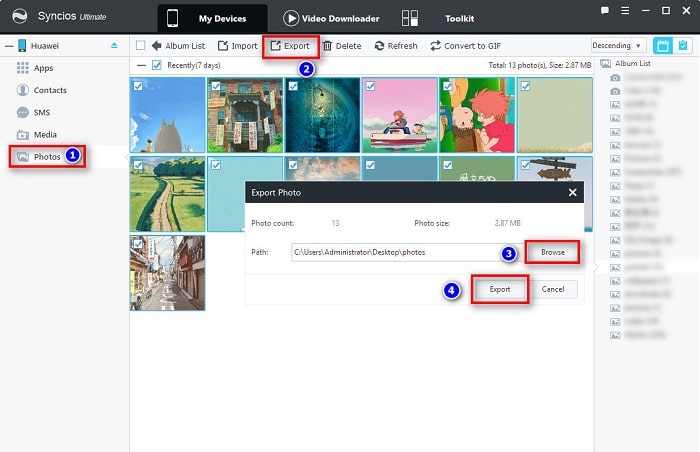700x452 pixels.
Task: Uncheck the Totoro photo checkbox
Action: pos(138,86)
